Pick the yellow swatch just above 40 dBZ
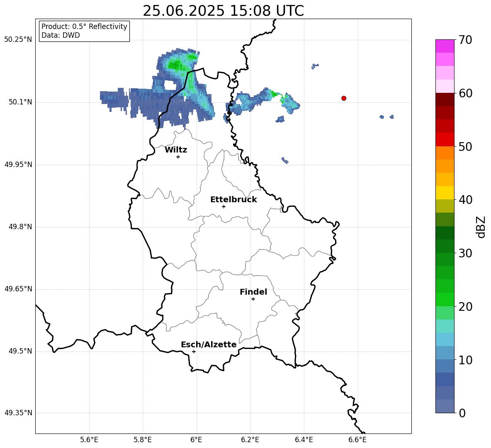The height and width of the screenshot is (448, 491). (445, 193)
